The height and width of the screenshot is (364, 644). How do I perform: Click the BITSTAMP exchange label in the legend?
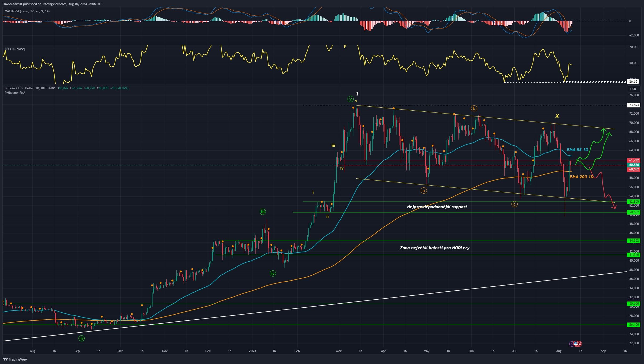pyautogui.click(x=48, y=88)
